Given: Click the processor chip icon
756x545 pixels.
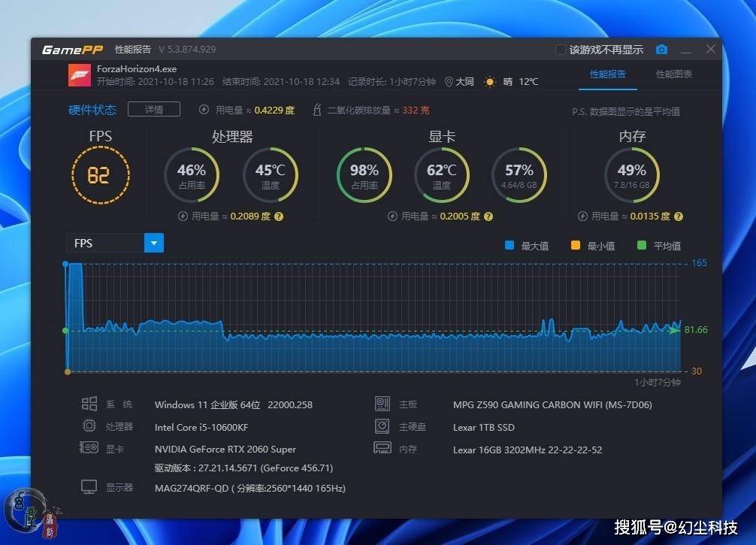Looking at the screenshot, I should click(x=89, y=426).
